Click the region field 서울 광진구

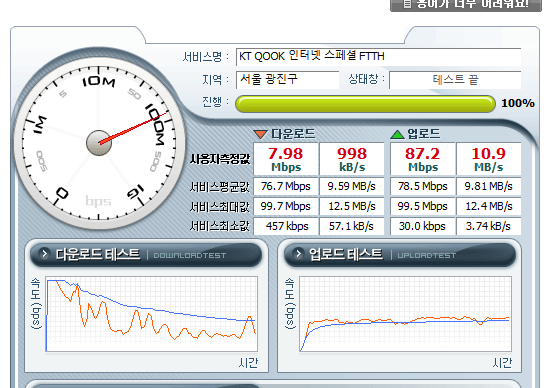point(287,80)
